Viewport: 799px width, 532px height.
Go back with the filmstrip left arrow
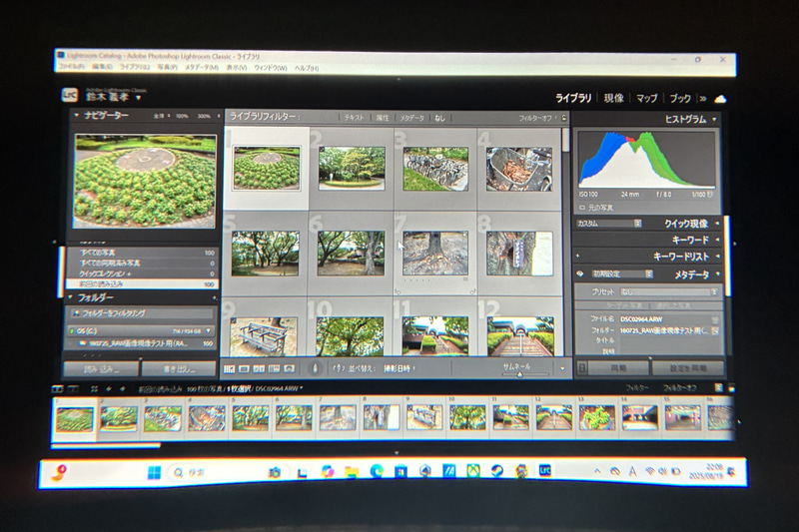(109, 389)
